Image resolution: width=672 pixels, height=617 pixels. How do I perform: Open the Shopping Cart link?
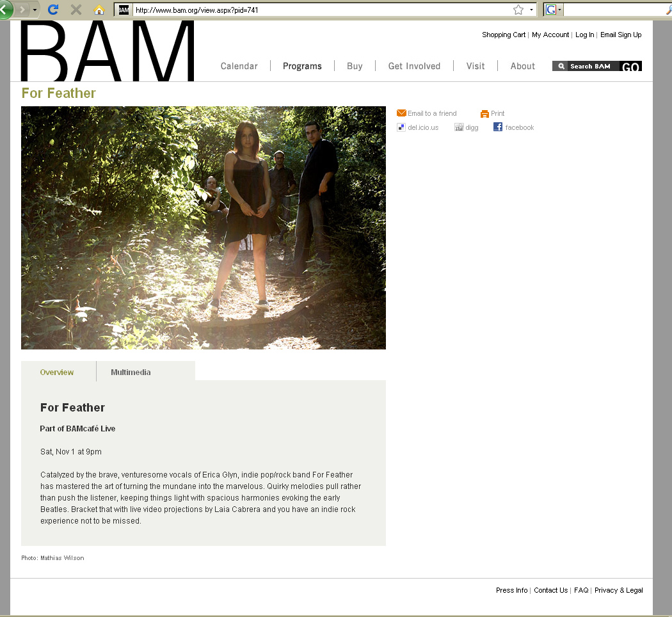504,35
